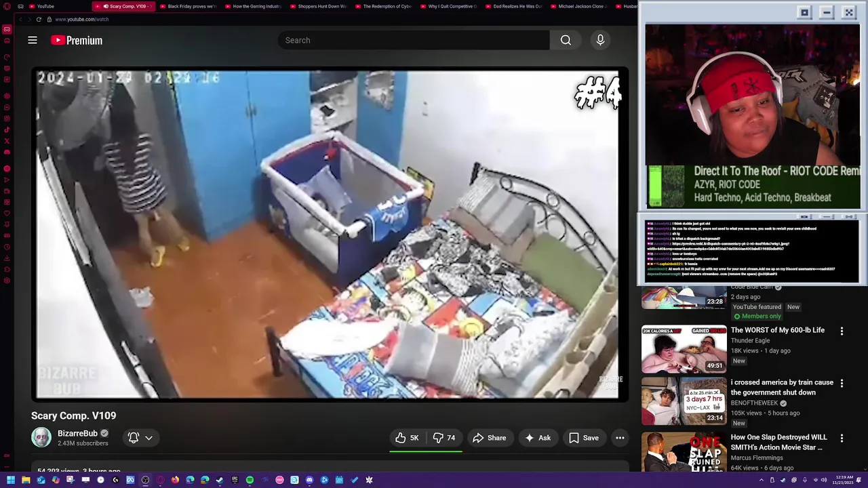Switch to How the Gaming Industry tab
The height and width of the screenshot is (488, 868).
253,6
